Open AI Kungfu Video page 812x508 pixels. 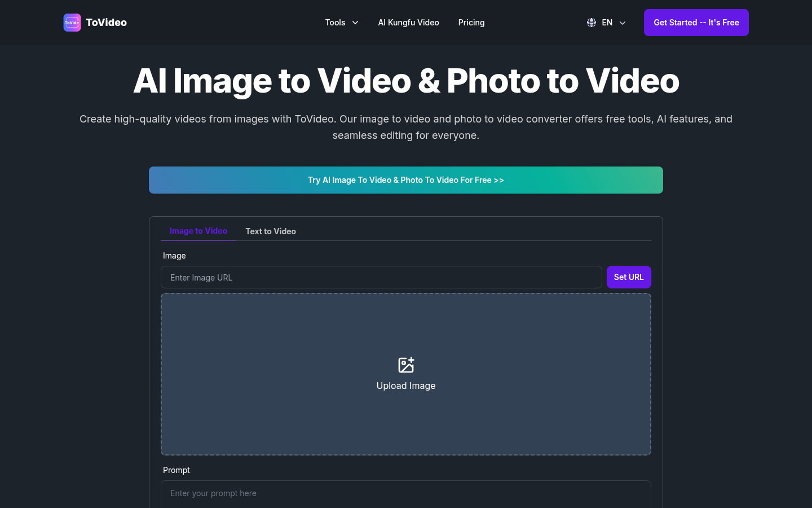408,23
